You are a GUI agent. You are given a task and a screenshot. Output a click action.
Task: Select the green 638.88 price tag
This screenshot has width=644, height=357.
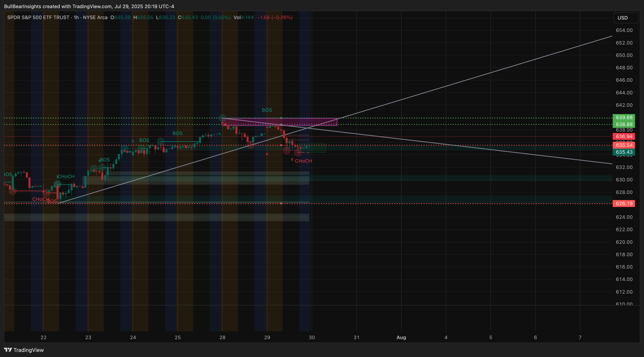[x=624, y=124]
